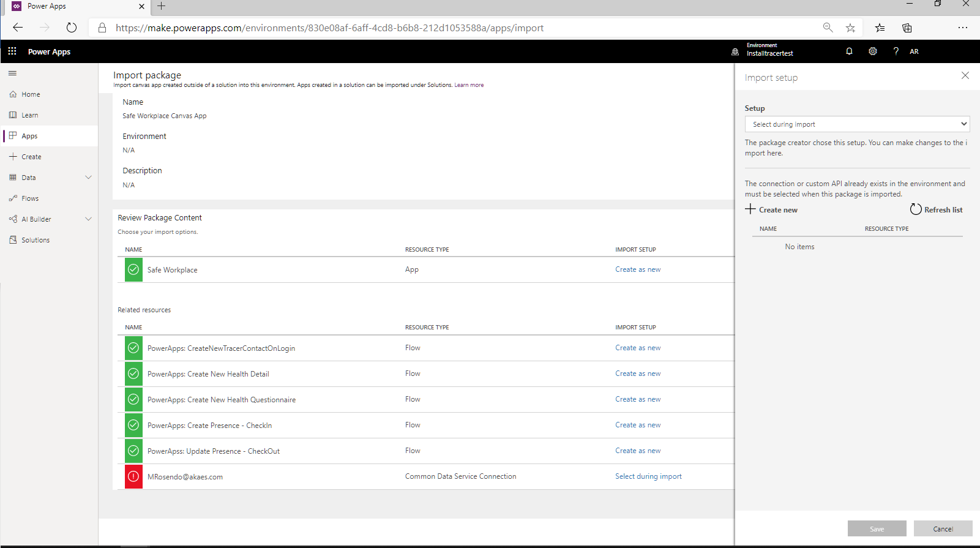This screenshot has width=980, height=548.
Task: Select Apps in sidebar
Action: pyautogui.click(x=49, y=136)
